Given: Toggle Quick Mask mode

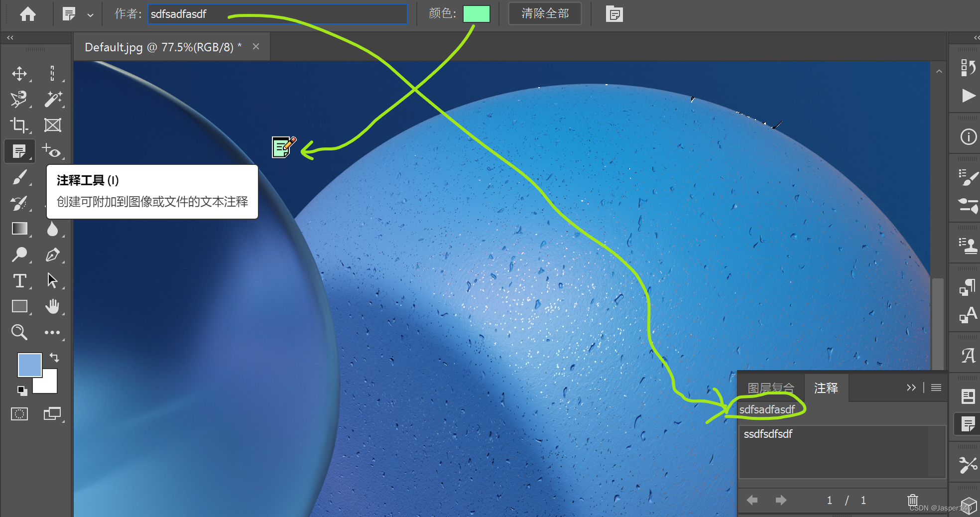Looking at the screenshot, I should (19, 414).
